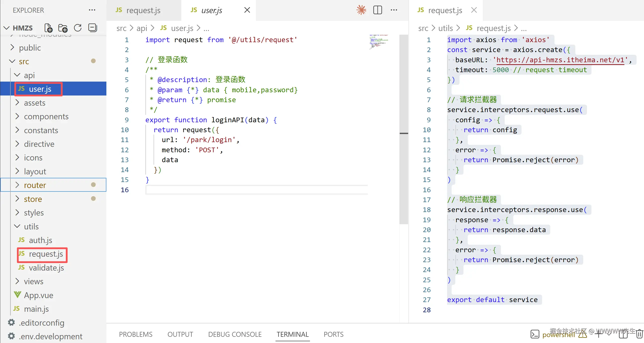Image resolution: width=644 pixels, height=343 pixels.
Task: Refresh the explorer file tree
Action: click(x=78, y=28)
